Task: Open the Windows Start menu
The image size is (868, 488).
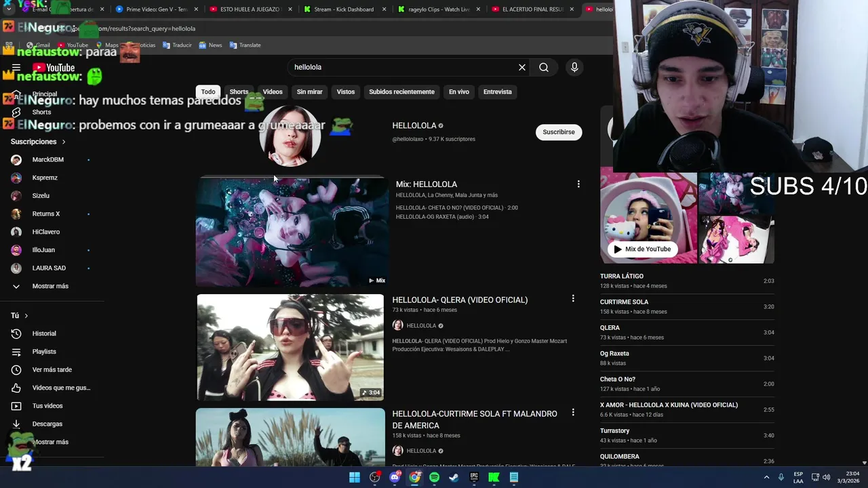Action: coord(355,477)
